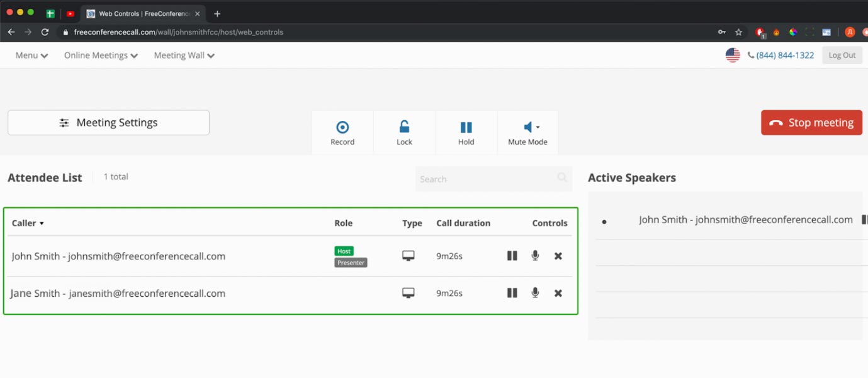Toggle mute on Jane Smith's microphone
The height and width of the screenshot is (378, 868).
pos(535,293)
